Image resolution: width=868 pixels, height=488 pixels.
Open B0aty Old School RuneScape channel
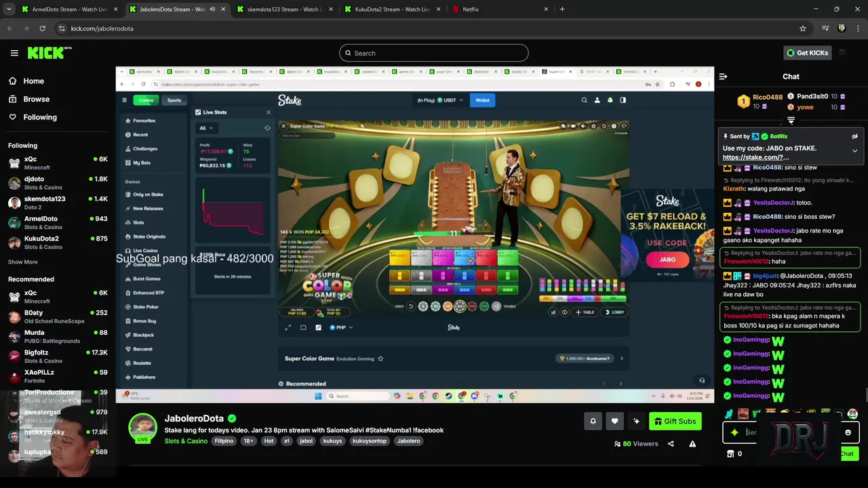[58, 317]
